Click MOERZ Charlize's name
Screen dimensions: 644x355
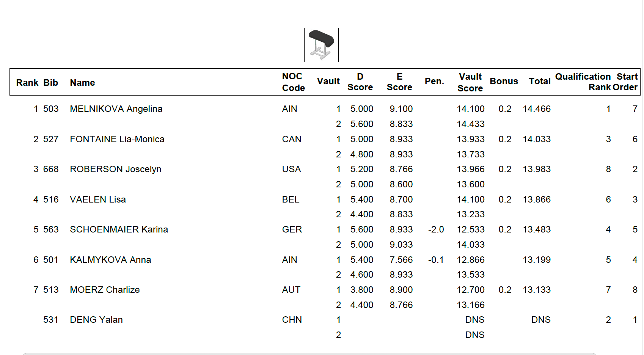coord(105,290)
